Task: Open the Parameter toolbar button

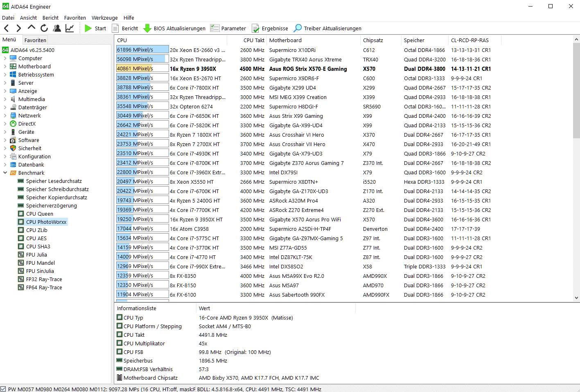Action: pos(228,28)
